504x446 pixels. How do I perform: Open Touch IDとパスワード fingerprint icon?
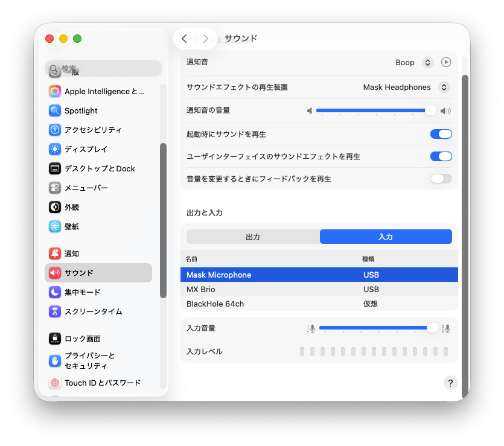click(x=55, y=383)
